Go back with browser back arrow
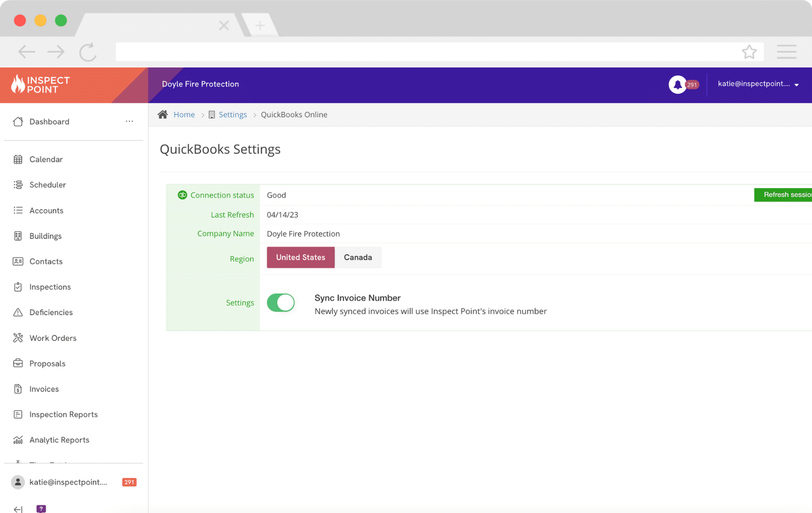The height and width of the screenshot is (513, 812). coord(27,52)
